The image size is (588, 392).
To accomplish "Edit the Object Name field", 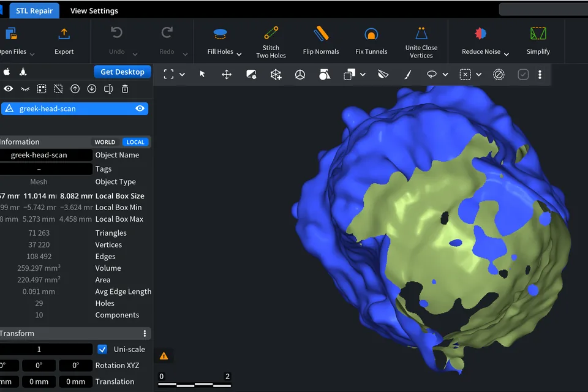I will pyautogui.click(x=45, y=155).
